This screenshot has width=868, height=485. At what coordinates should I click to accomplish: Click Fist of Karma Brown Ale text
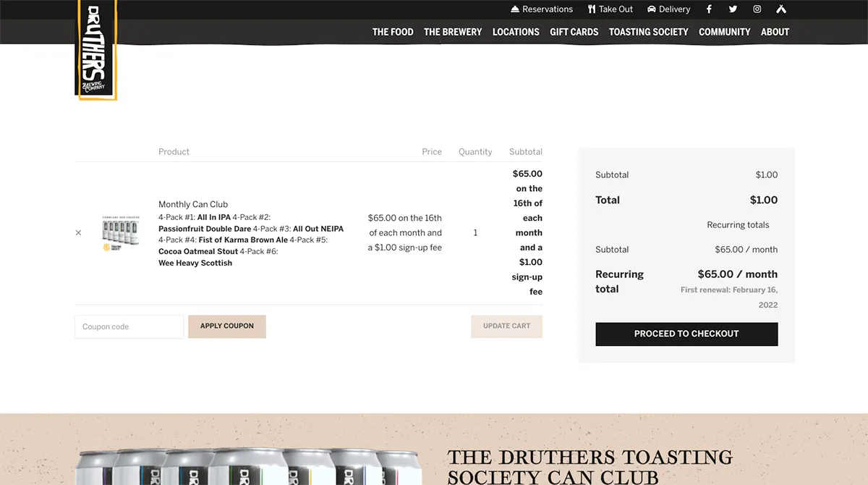pos(243,240)
